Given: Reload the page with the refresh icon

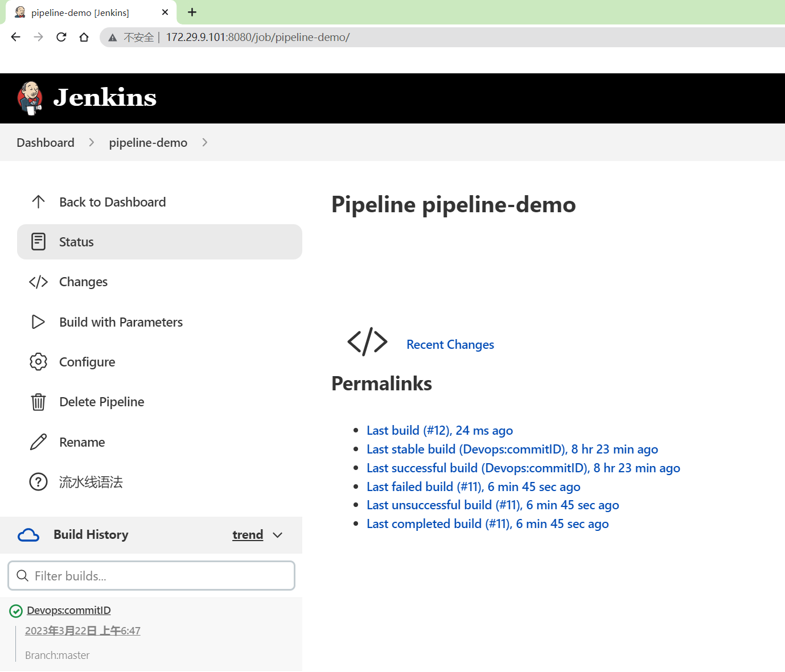Looking at the screenshot, I should click(x=61, y=37).
